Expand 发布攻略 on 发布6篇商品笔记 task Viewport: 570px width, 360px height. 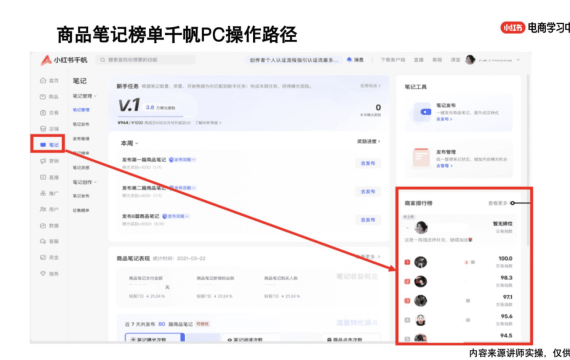click(176, 216)
